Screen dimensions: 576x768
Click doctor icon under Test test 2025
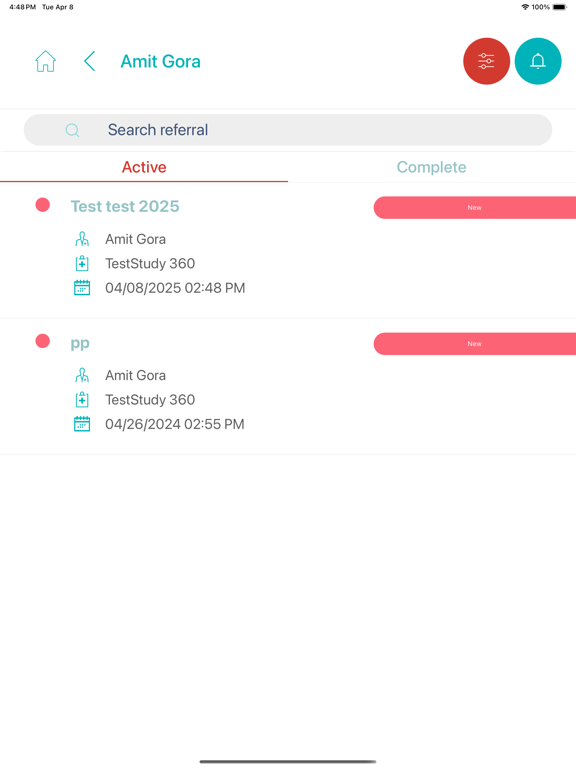(82, 239)
